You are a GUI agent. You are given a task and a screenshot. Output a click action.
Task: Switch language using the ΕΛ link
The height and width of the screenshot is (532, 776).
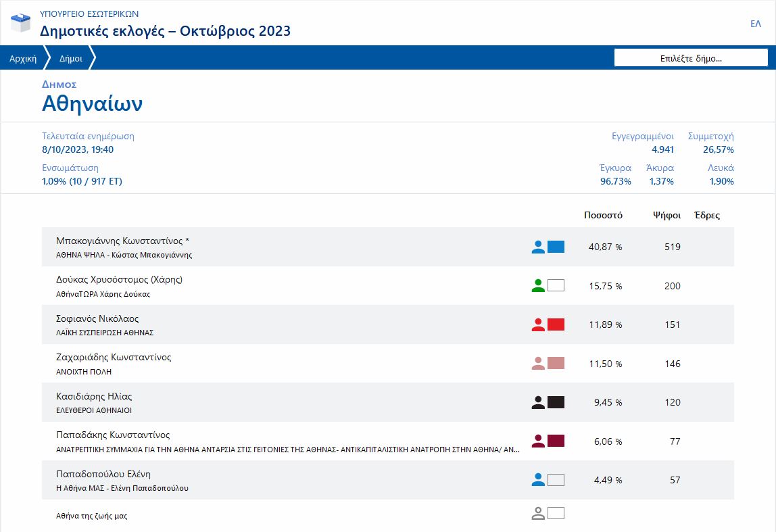click(756, 24)
